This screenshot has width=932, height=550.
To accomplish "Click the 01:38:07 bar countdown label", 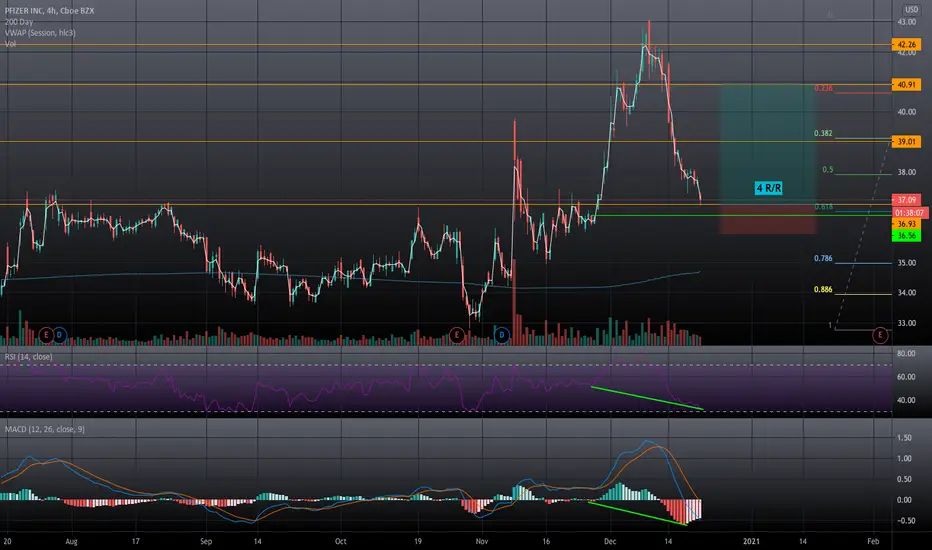I will click(910, 212).
